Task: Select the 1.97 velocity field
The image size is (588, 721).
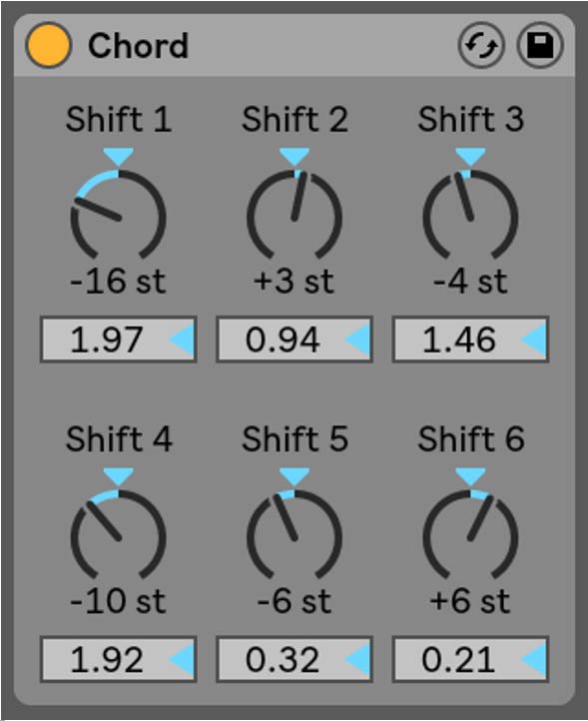Action: coord(119,340)
